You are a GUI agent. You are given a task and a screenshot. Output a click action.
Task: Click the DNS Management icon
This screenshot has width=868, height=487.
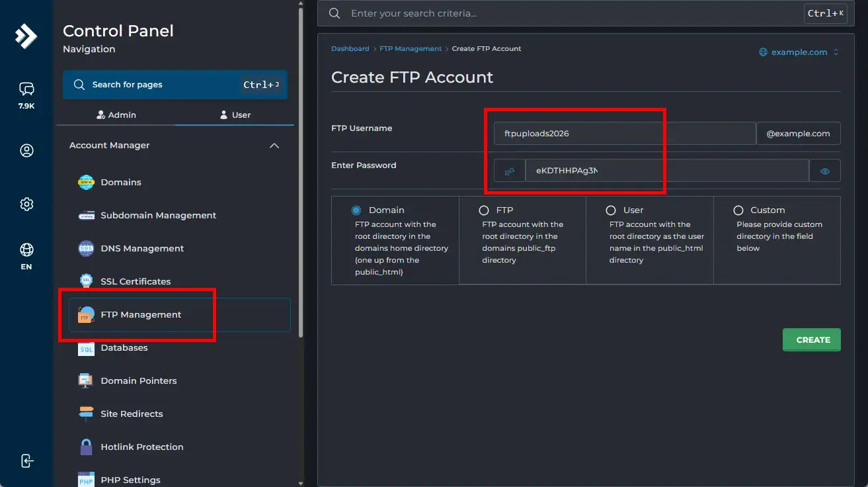click(86, 248)
